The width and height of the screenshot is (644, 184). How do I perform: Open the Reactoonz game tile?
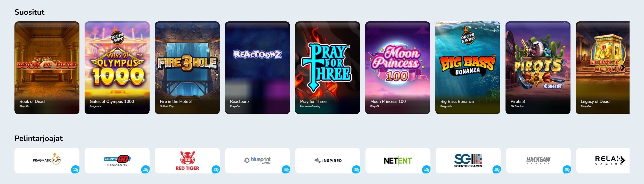(257, 68)
